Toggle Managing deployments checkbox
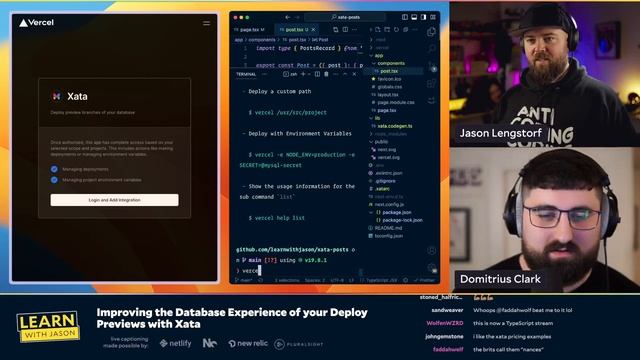Image resolution: width=640 pixels, height=360 pixels. (x=54, y=169)
